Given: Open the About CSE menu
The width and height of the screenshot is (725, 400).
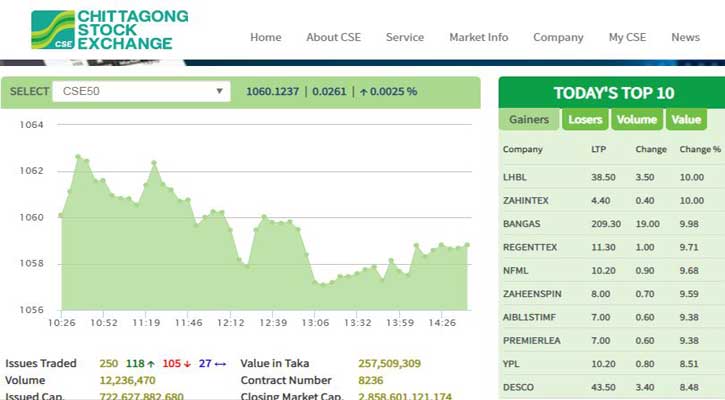Looking at the screenshot, I should point(333,37).
